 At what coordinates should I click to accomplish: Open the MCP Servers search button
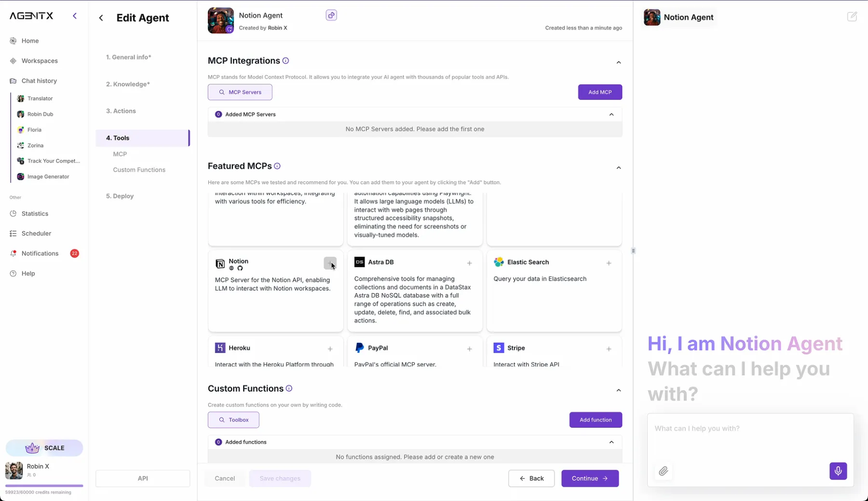pos(240,92)
